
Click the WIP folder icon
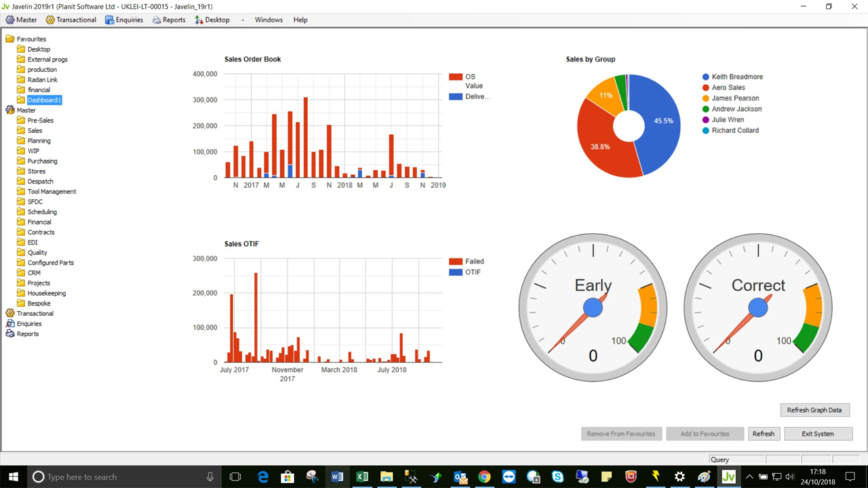[x=21, y=150]
